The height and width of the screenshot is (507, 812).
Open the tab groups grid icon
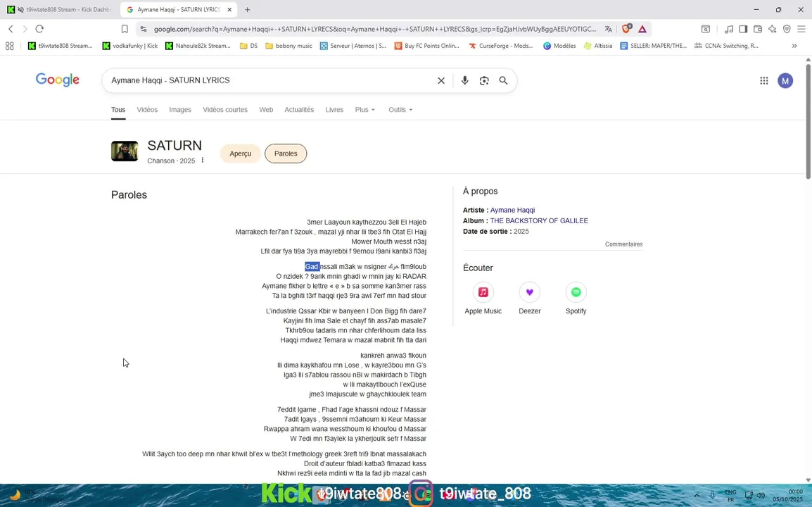[9, 46]
